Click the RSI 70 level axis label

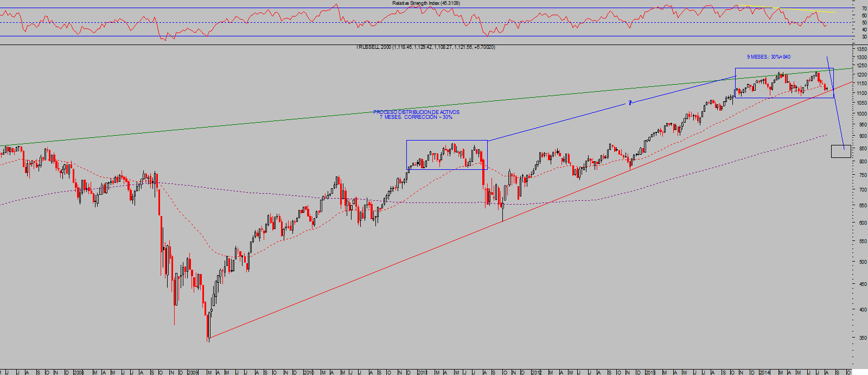(864, 9)
